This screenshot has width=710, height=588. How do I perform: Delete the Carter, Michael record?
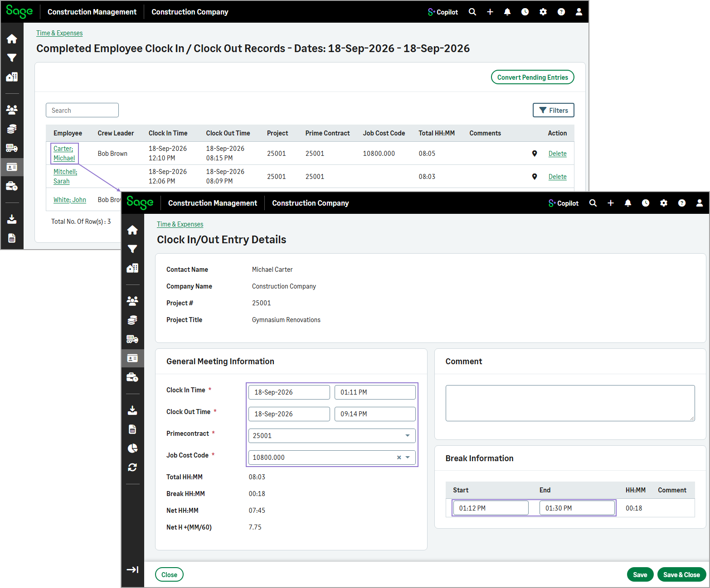[x=557, y=154]
